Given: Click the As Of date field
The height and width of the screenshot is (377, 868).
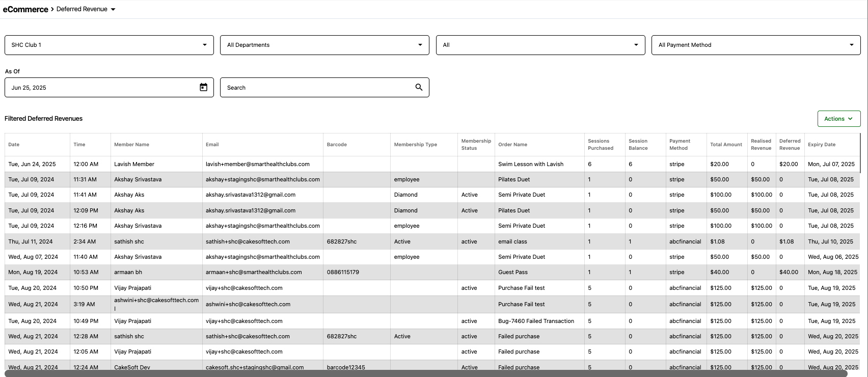Looking at the screenshot, I should tap(109, 87).
